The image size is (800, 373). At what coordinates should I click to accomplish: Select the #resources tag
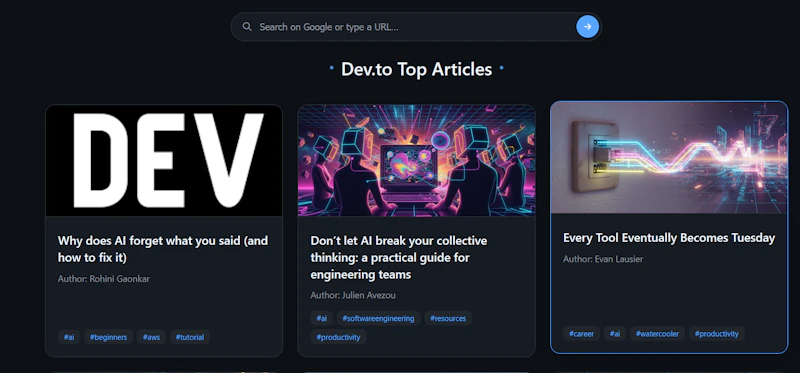[x=448, y=318]
